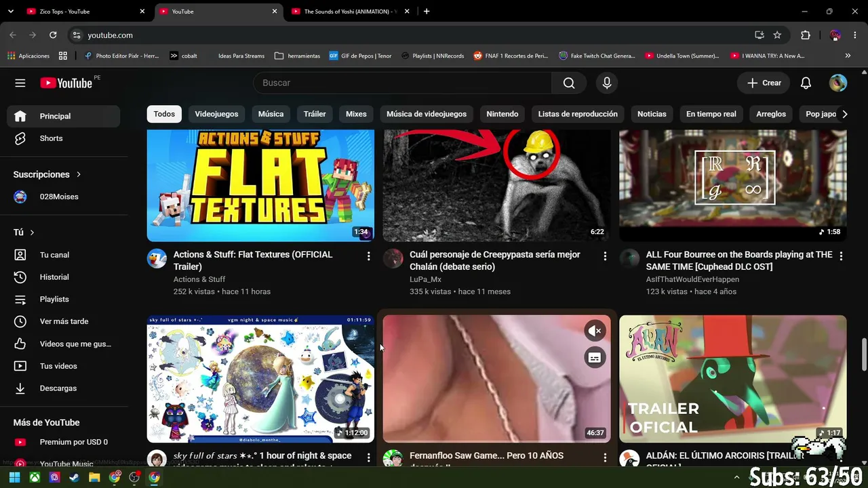
Task: Open a new browser tab
Action: (427, 12)
